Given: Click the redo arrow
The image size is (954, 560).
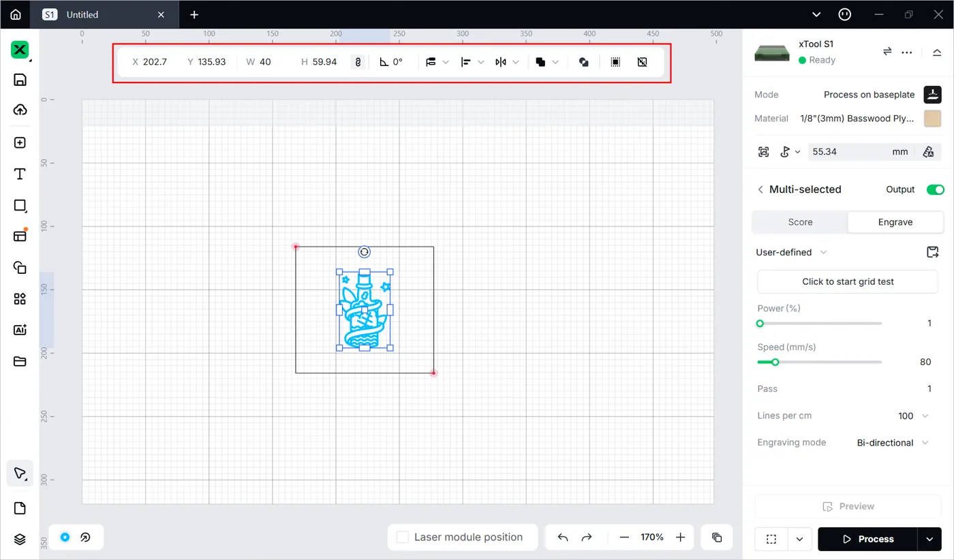Looking at the screenshot, I should (587, 538).
